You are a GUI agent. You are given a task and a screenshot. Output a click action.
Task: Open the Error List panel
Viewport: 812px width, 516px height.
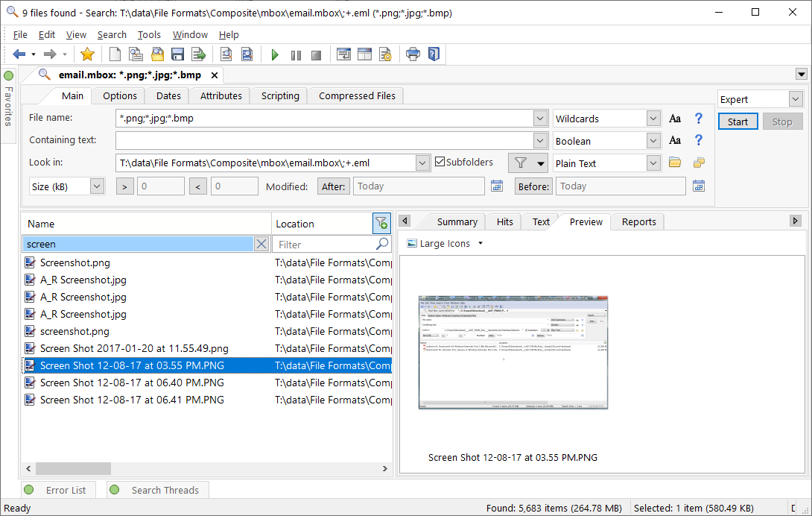coord(59,490)
